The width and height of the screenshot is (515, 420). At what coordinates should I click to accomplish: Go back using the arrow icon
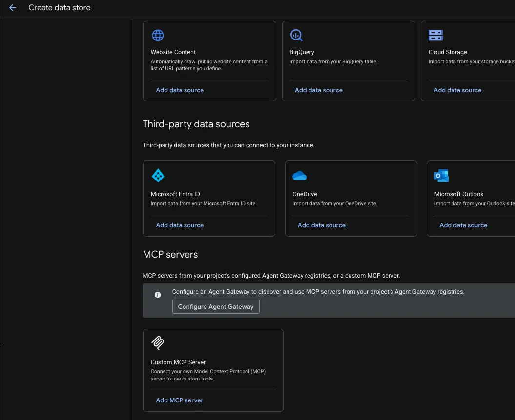pyautogui.click(x=13, y=7)
